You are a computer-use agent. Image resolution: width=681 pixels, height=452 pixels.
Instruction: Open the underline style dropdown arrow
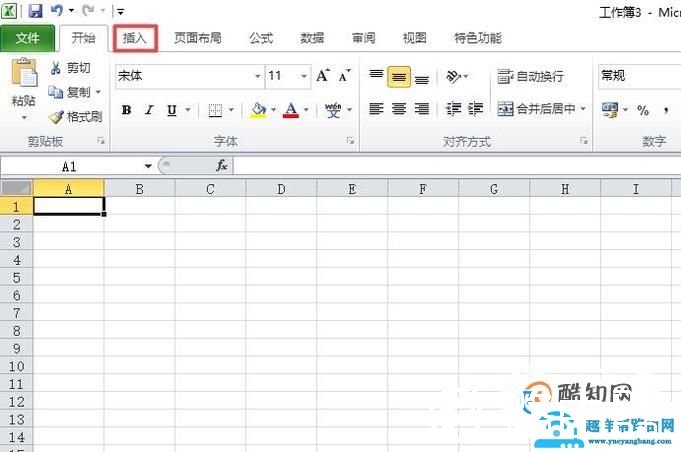tap(188, 109)
